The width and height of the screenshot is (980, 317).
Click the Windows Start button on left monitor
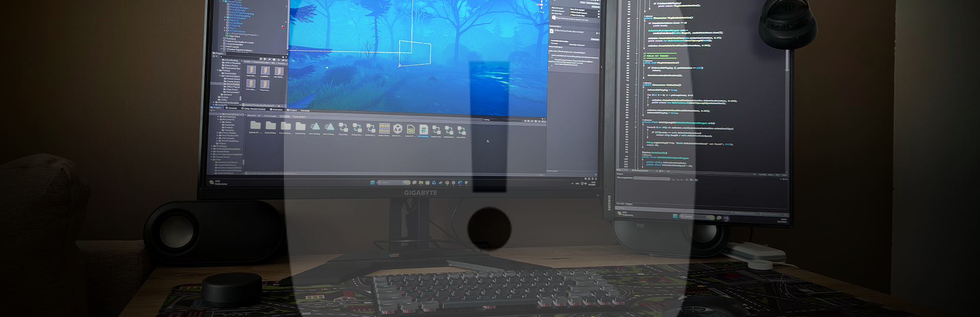pyautogui.click(x=373, y=182)
